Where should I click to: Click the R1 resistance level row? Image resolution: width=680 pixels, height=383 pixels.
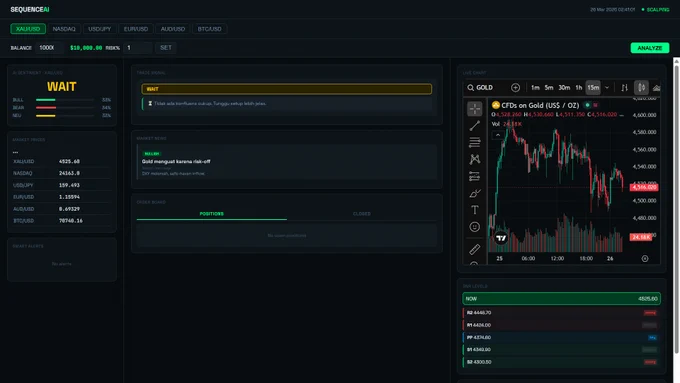click(x=562, y=325)
